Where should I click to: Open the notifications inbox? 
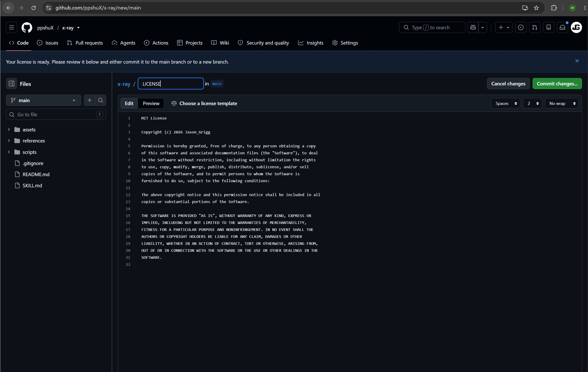[562, 27]
